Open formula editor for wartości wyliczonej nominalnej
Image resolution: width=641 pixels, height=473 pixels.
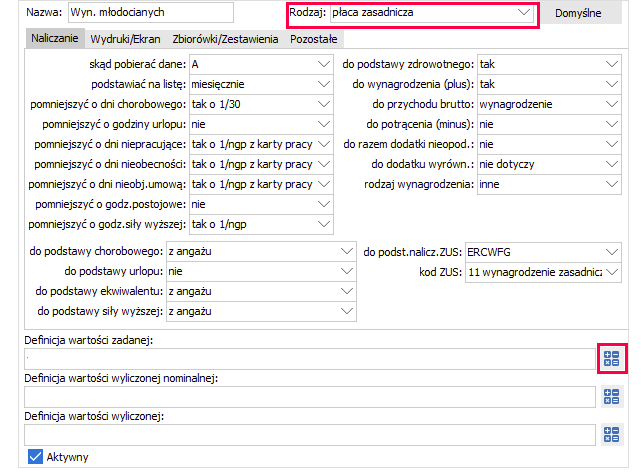(x=612, y=397)
